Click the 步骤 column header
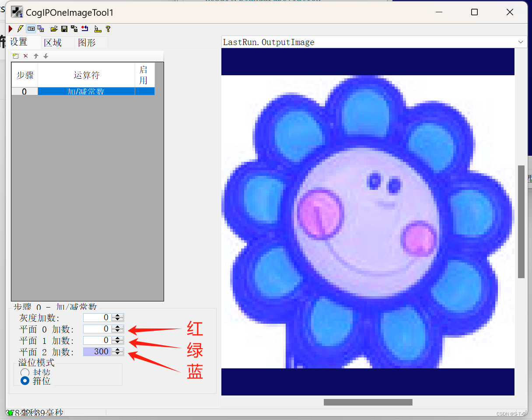 tap(24, 75)
